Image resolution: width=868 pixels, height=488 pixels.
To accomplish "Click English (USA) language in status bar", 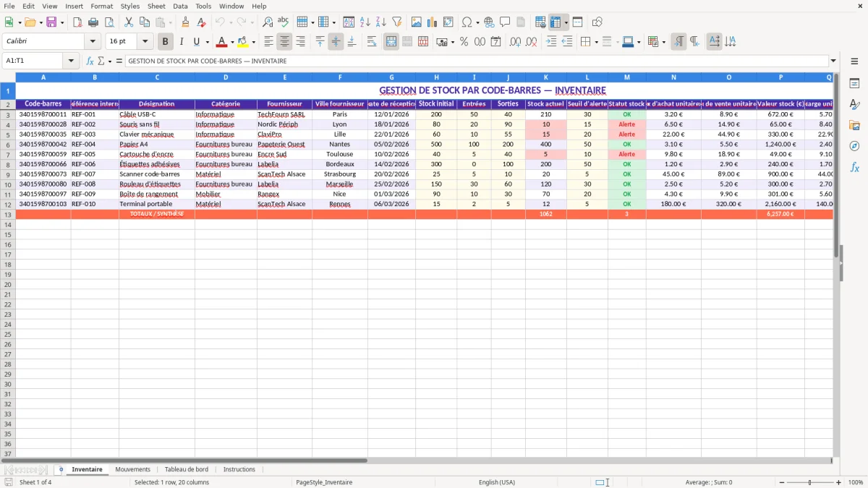I will point(497,482).
